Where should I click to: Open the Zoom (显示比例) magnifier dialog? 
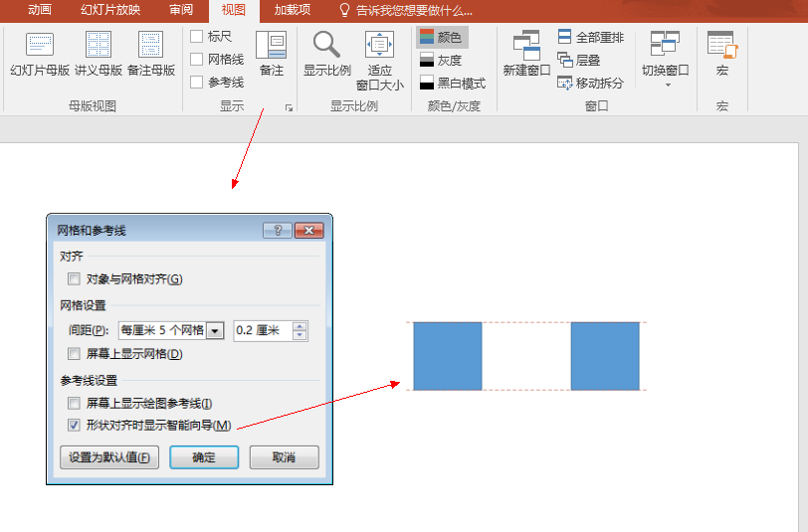pyautogui.click(x=326, y=54)
